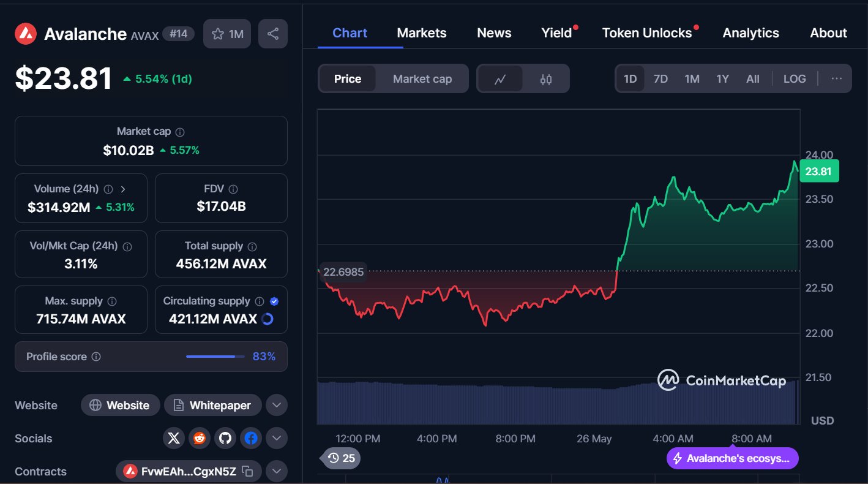Screen dimensions: 868x484
Task: Copy the contract address icon
Action: coord(247,471)
